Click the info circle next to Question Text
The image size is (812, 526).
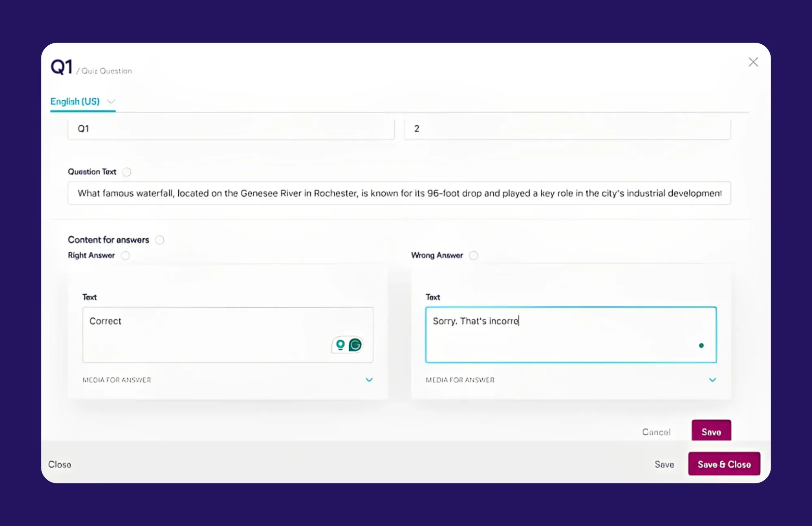(127, 172)
